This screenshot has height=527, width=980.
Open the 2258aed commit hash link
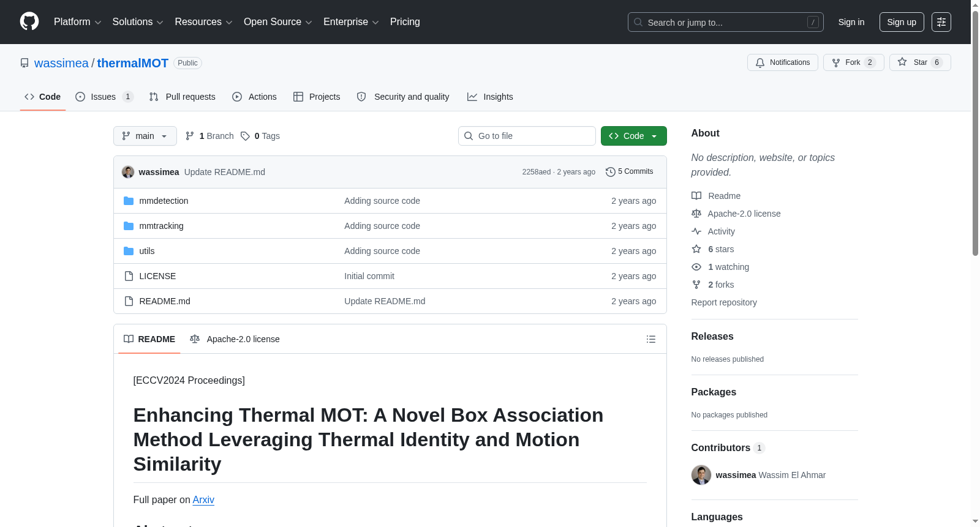[x=537, y=172]
